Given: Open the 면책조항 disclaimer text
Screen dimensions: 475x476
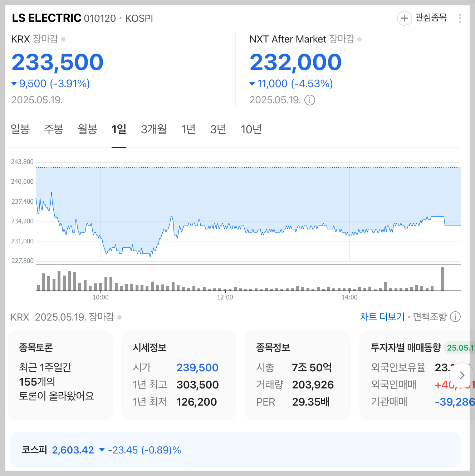Looking at the screenshot, I should click(x=430, y=317).
